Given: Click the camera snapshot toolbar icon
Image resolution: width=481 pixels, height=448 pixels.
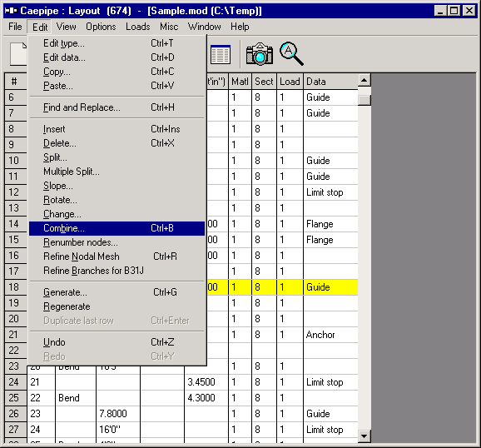Looking at the screenshot, I should [260, 54].
